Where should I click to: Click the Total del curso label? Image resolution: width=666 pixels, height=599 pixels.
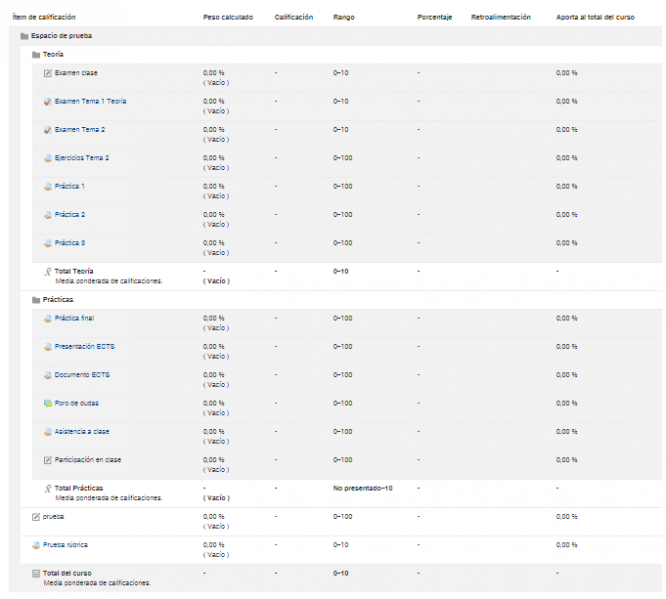coord(67,573)
